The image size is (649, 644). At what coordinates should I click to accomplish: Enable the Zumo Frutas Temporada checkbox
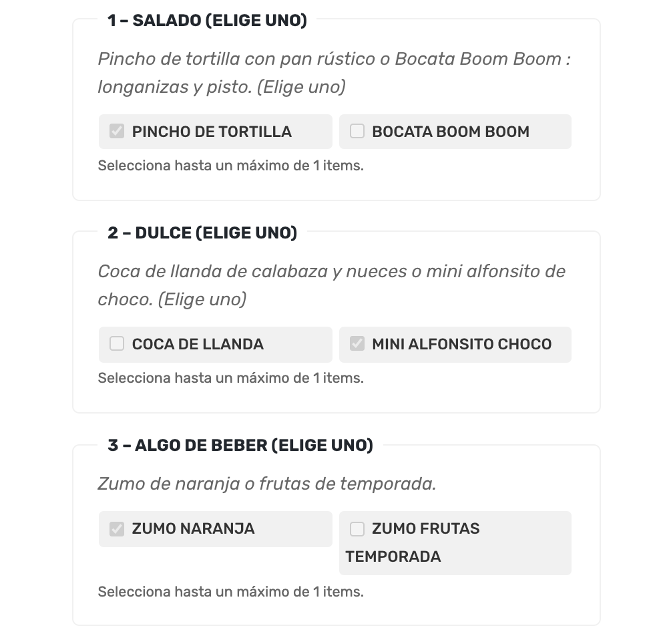pyautogui.click(x=357, y=529)
